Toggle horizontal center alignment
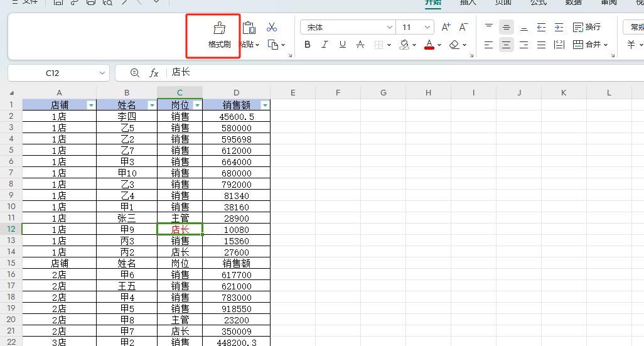This screenshot has width=644, height=346. tap(507, 45)
